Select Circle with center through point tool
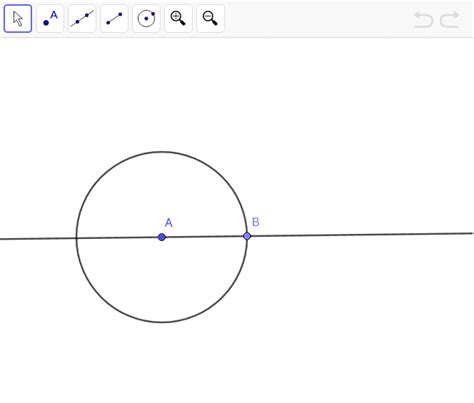Screen dimensions: 474x403 tap(146, 19)
